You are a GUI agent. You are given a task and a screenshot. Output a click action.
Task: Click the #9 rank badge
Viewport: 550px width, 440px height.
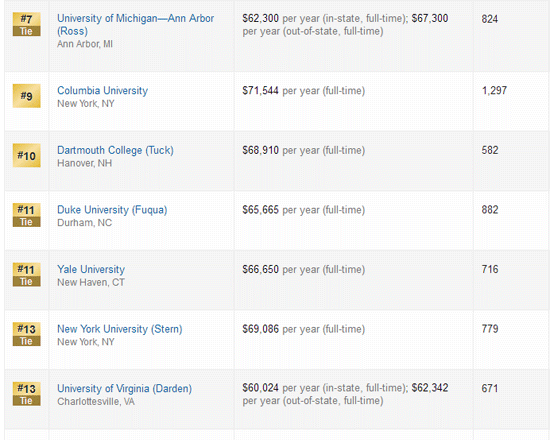27,96
